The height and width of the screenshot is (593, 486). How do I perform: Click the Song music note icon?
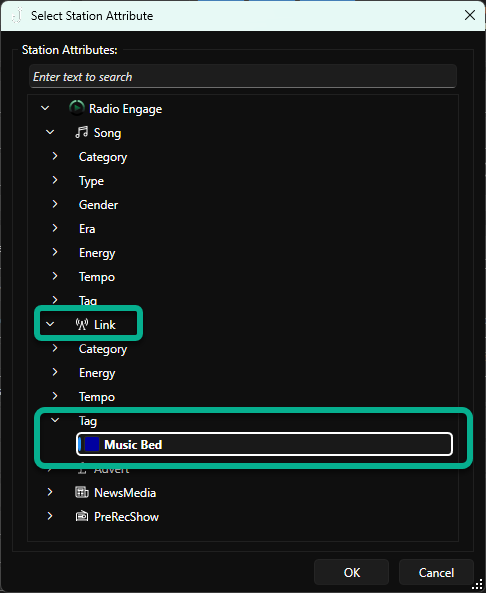[81, 132]
